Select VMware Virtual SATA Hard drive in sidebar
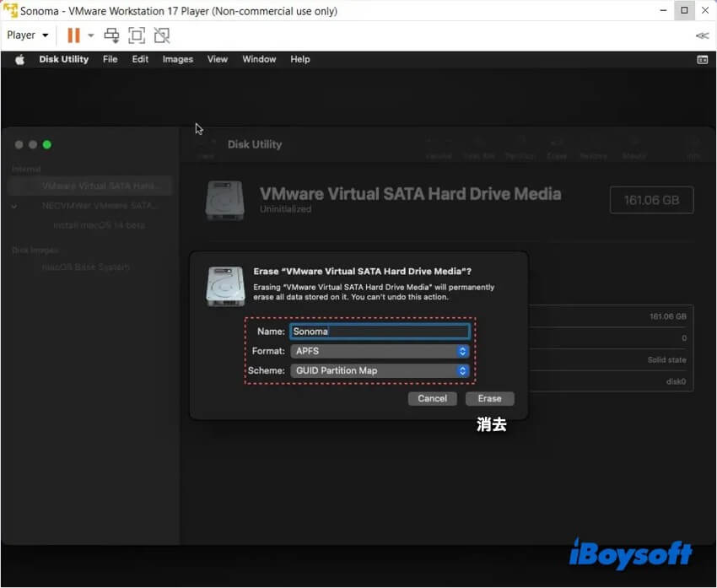Screen dimensions: 717x588 [x=90, y=186]
